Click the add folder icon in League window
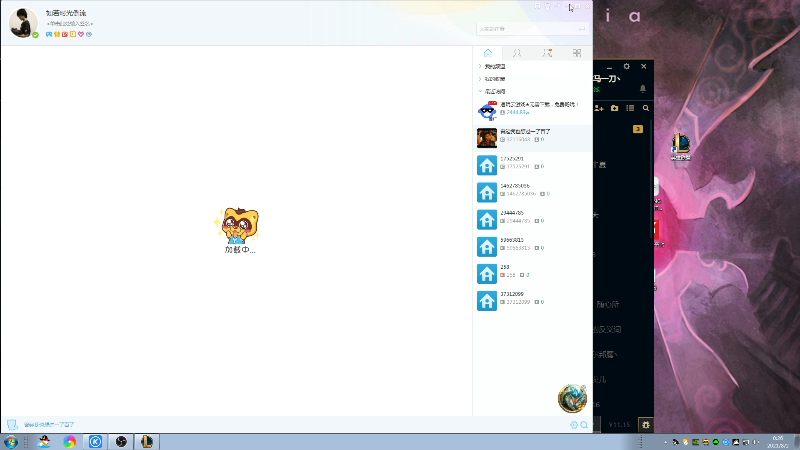This screenshot has width=800, height=450. (x=614, y=108)
